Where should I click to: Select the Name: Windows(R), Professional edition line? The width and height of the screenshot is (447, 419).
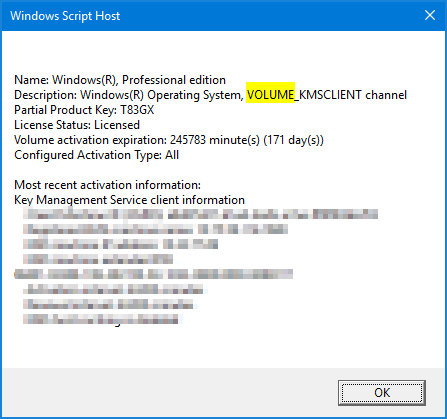120,80
